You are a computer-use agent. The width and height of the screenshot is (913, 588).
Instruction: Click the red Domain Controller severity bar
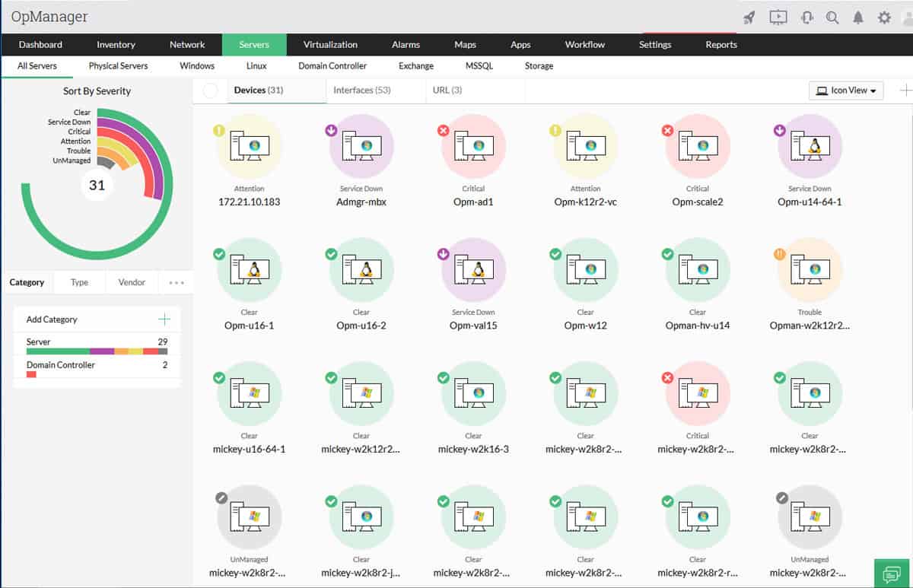point(31,374)
